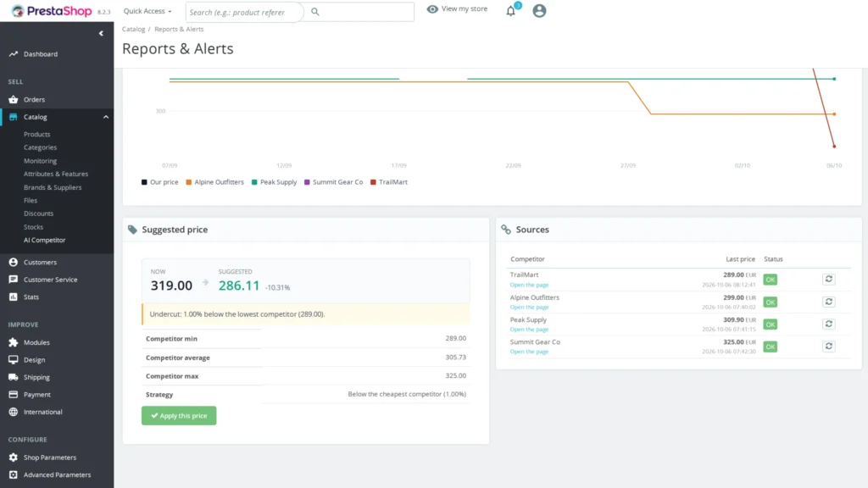Click the Catalog store icon
The height and width of the screenshot is (488, 868).
click(x=14, y=117)
